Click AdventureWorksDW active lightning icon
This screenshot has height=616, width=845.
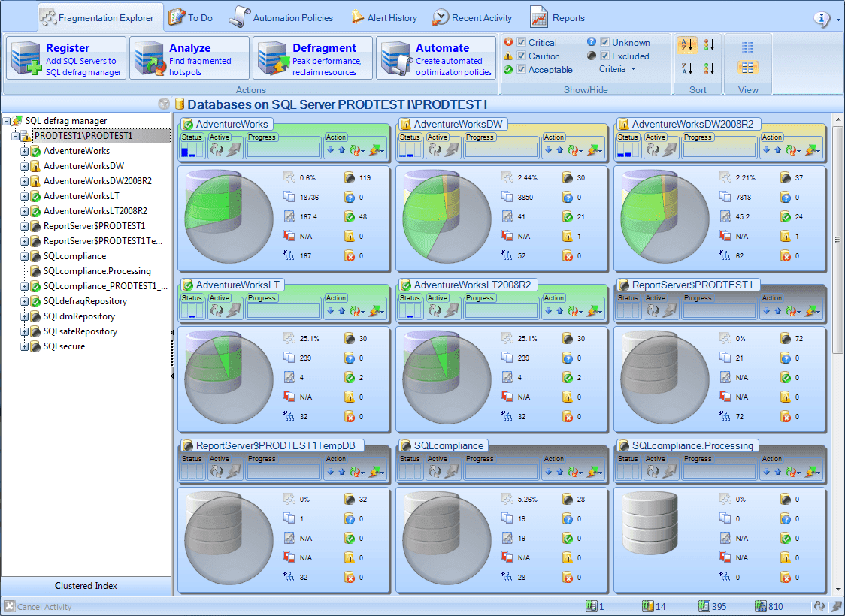click(x=452, y=150)
